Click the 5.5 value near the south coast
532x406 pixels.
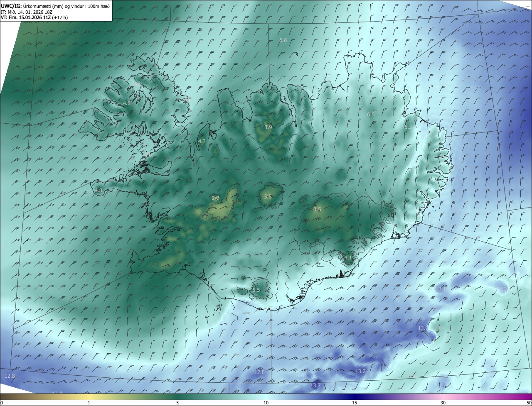[256, 290]
